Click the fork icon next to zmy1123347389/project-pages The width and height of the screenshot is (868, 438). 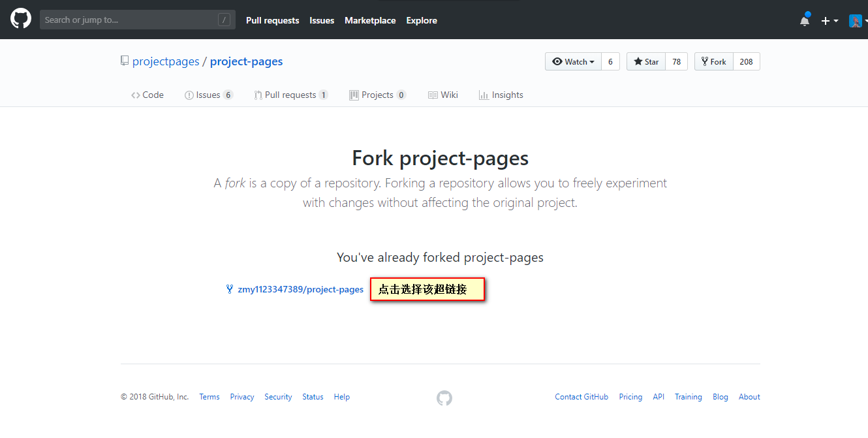230,289
